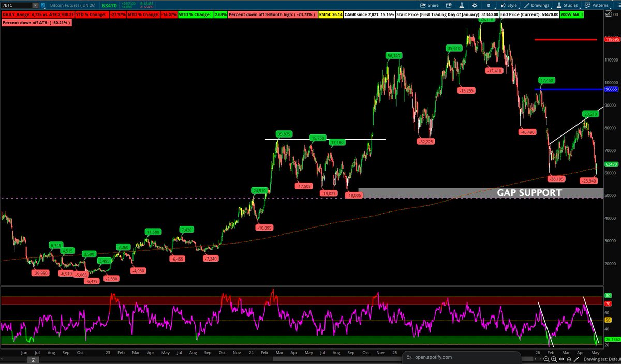
Task: Click the Spotify site settings icon
Action: point(408,357)
